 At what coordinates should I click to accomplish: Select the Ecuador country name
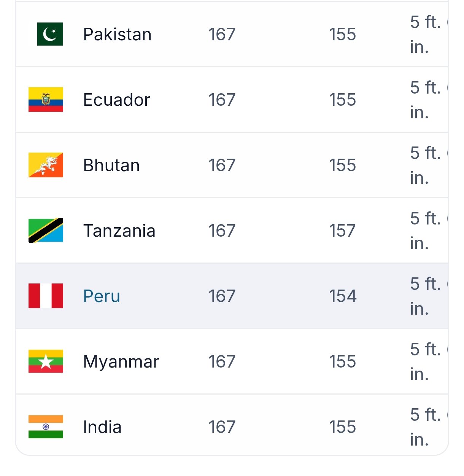coord(117,100)
